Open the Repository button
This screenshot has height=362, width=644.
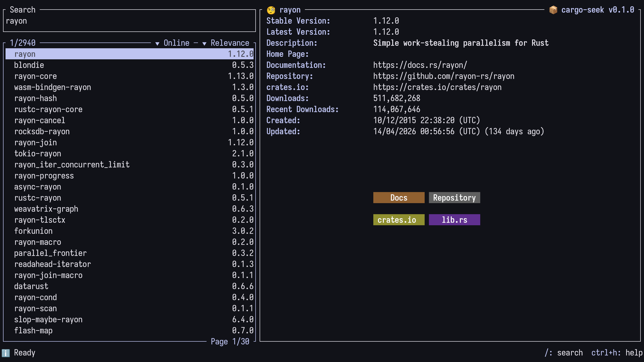click(x=454, y=198)
